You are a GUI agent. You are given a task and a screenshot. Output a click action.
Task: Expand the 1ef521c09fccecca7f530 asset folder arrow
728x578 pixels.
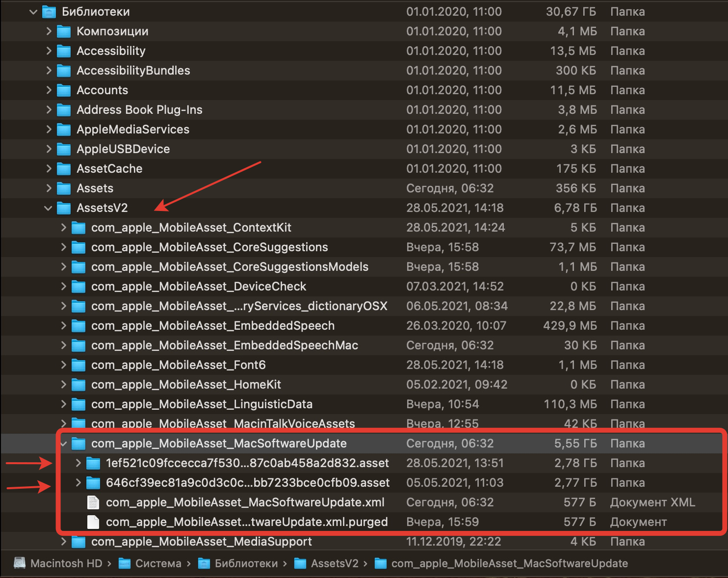click(78, 463)
